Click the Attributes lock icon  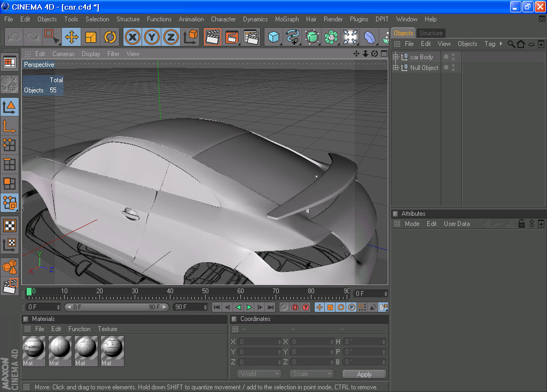(521, 224)
